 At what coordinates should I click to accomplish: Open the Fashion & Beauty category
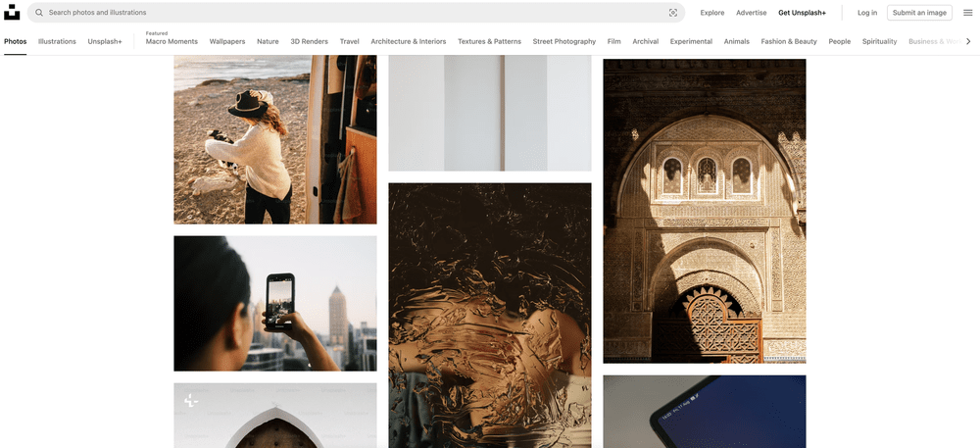[789, 42]
